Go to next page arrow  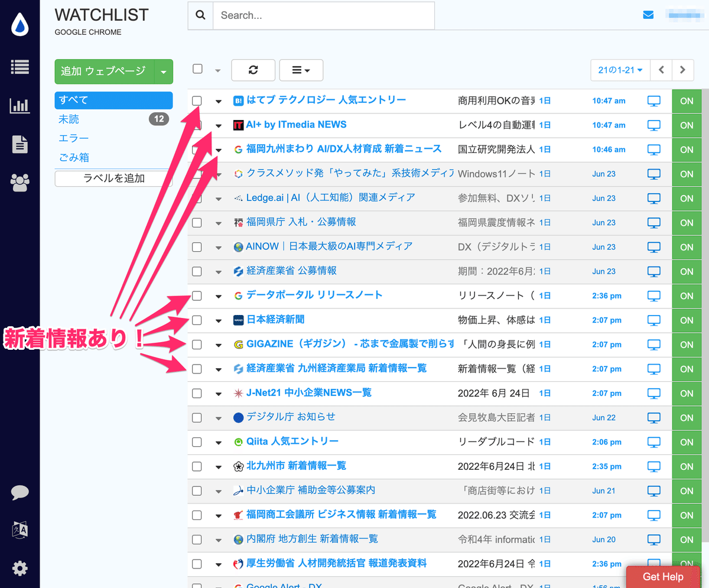click(x=683, y=70)
